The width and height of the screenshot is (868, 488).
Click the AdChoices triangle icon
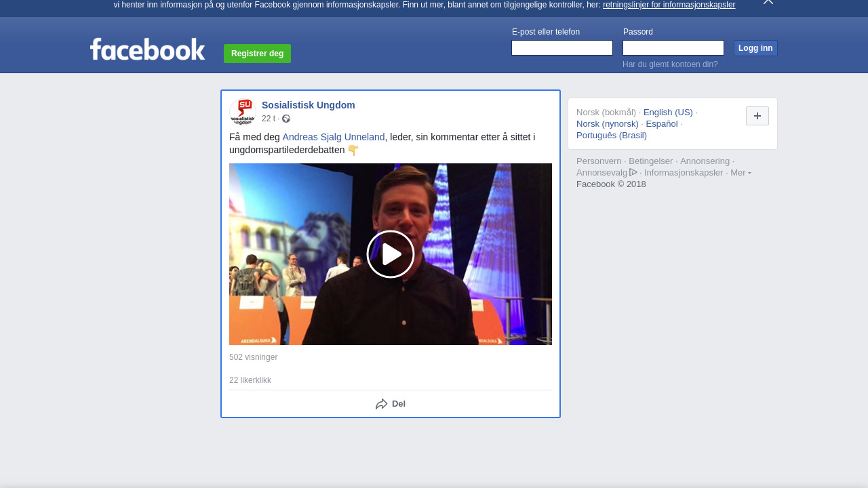coord(633,172)
